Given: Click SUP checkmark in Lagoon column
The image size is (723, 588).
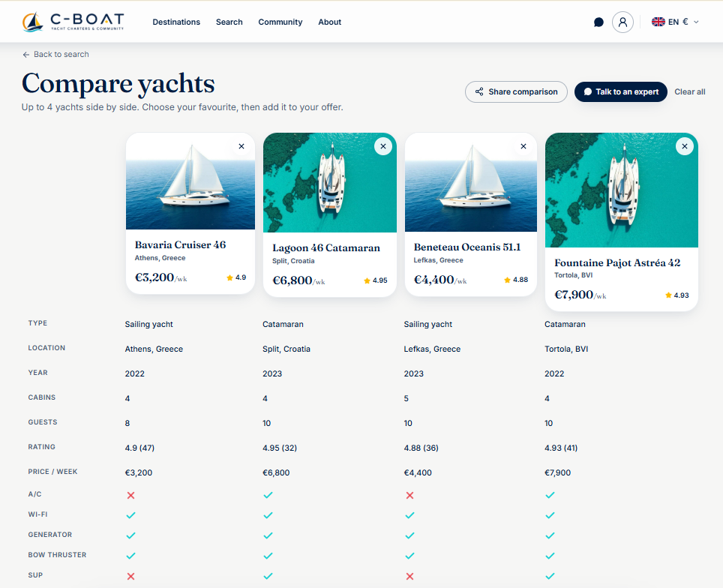Looking at the screenshot, I should (268, 576).
